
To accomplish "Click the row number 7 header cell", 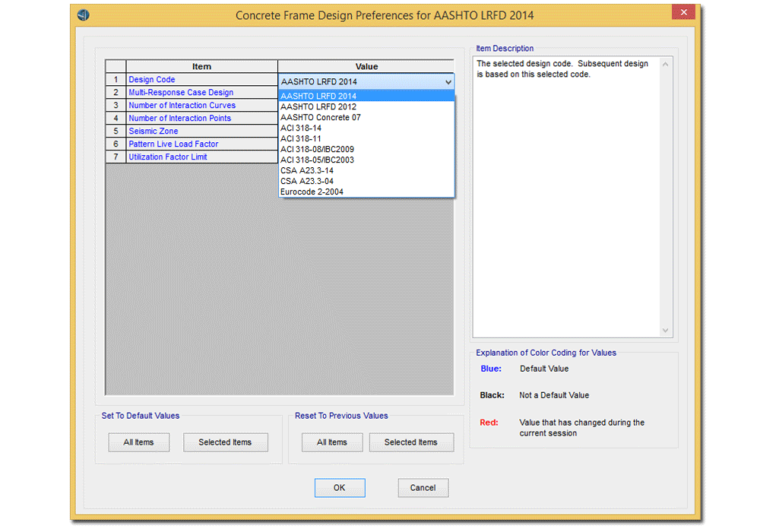I will 116,157.
